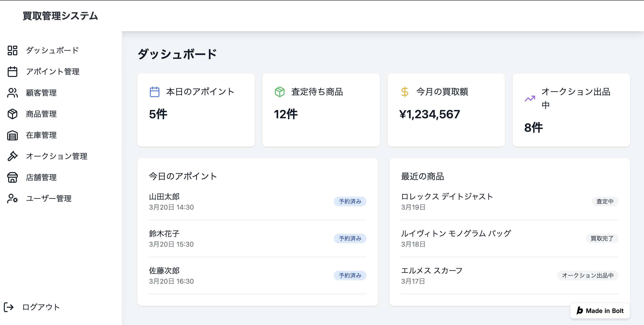Click the dashboard grid icon in sidebar

coord(12,50)
